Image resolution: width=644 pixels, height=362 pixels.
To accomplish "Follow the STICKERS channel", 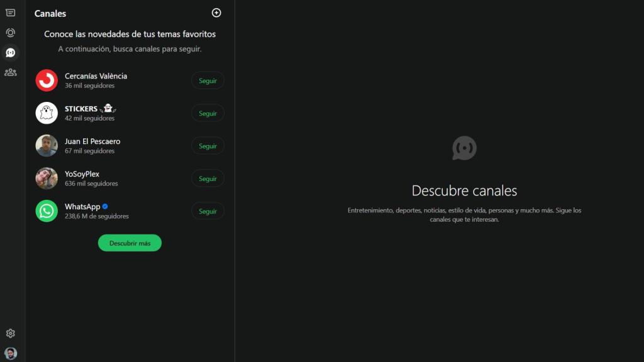I will pos(208,113).
